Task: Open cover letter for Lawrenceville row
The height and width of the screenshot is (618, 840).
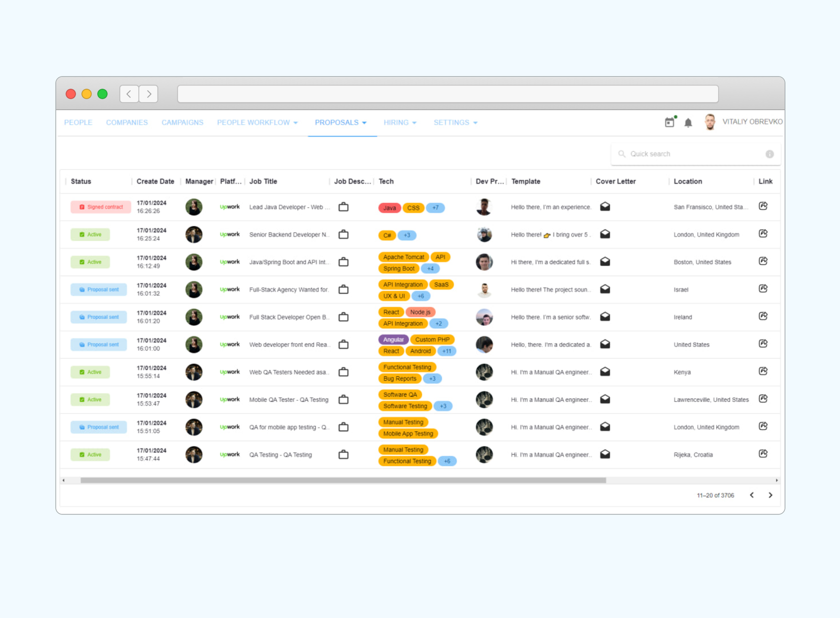Action: click(x=605, y=399)
